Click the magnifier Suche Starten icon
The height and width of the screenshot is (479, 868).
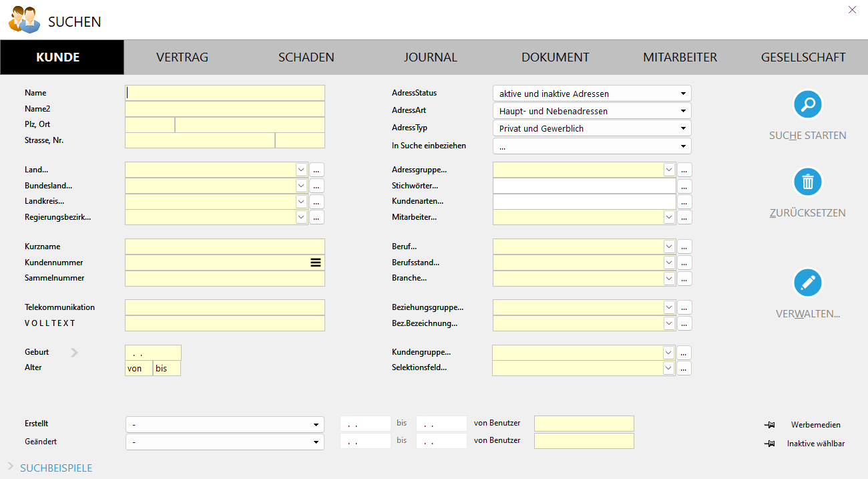click(x=807, y=104)
